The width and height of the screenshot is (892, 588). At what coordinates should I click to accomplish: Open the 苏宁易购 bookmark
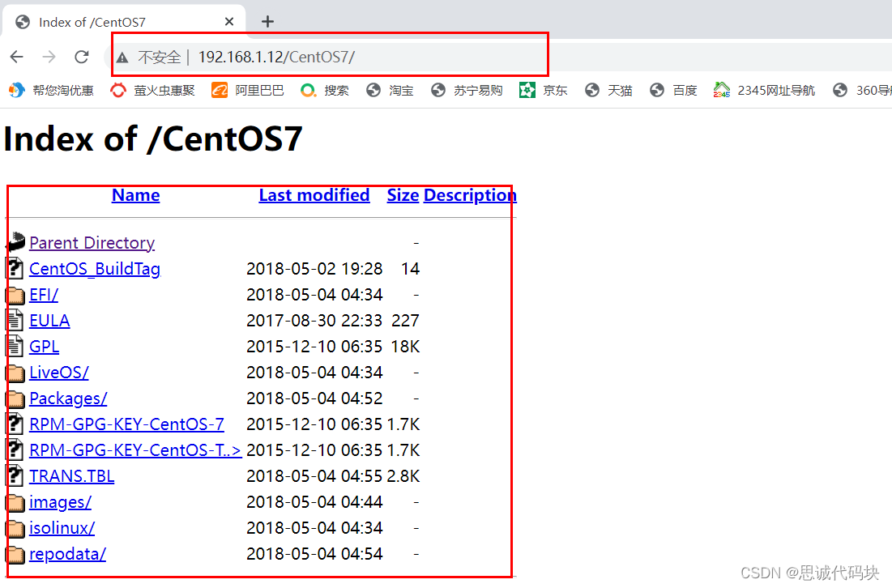467,91
